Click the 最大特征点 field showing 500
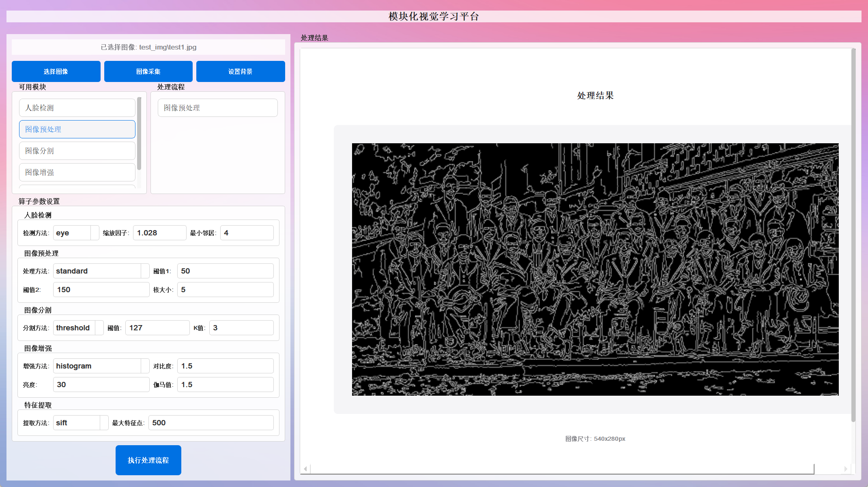Screen dimensions: 868x487 click(211, 423)
